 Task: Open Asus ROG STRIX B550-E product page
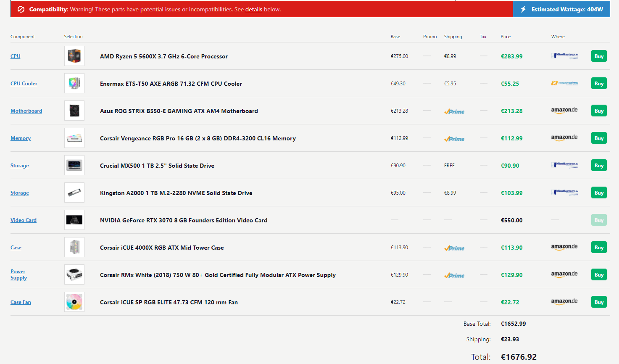point(179,111)
